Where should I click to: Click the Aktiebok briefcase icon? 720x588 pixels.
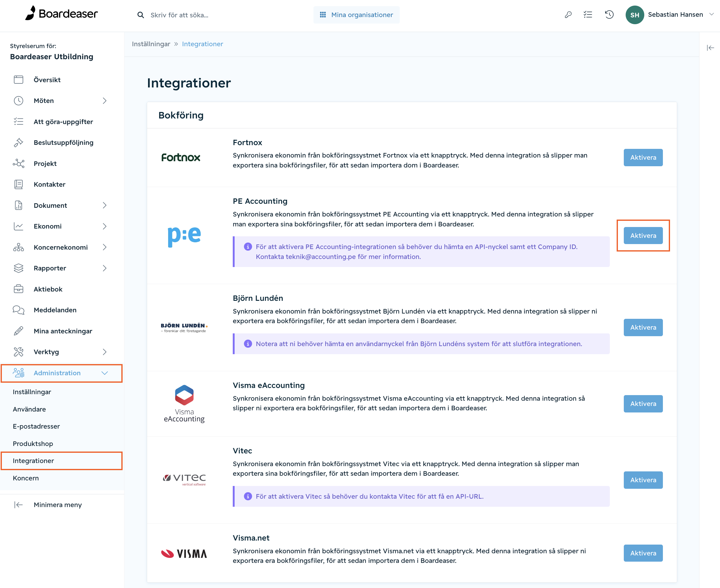[x=18, y=289]
